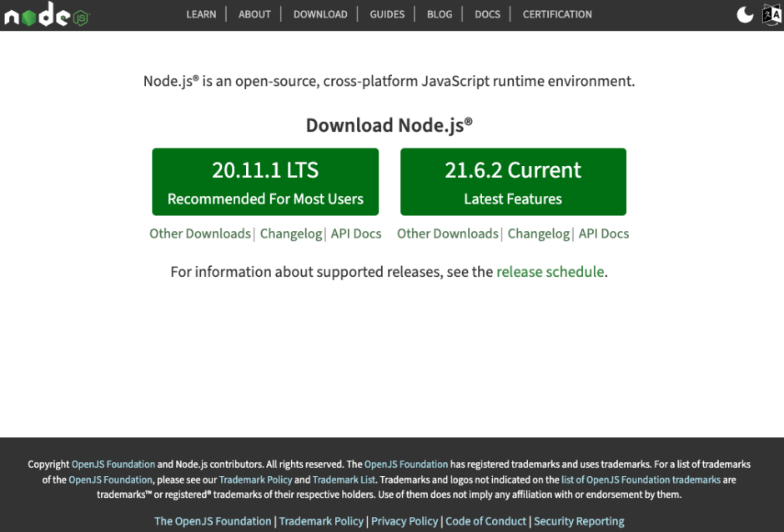The image size is (784, 532).
Task: View the Changelog for the LTS release
Action: coord(291,233)
